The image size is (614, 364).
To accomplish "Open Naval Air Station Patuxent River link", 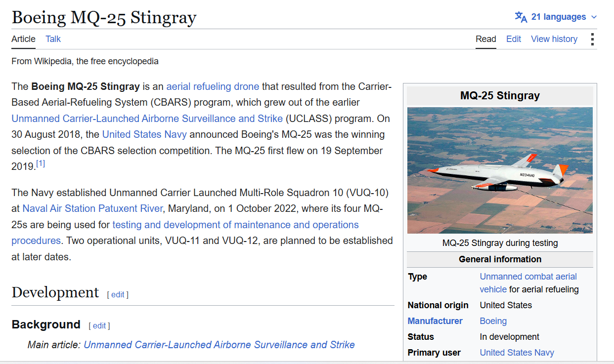I will 92,208.
